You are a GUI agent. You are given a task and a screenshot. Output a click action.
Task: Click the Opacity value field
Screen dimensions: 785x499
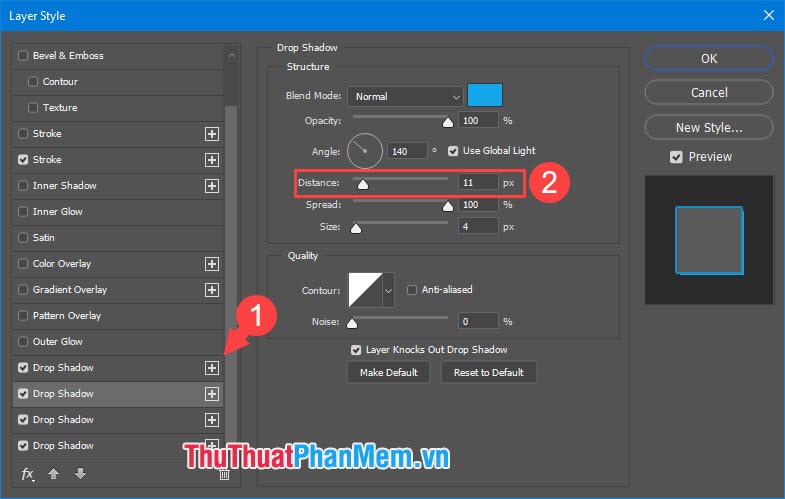tap(478, 121)
